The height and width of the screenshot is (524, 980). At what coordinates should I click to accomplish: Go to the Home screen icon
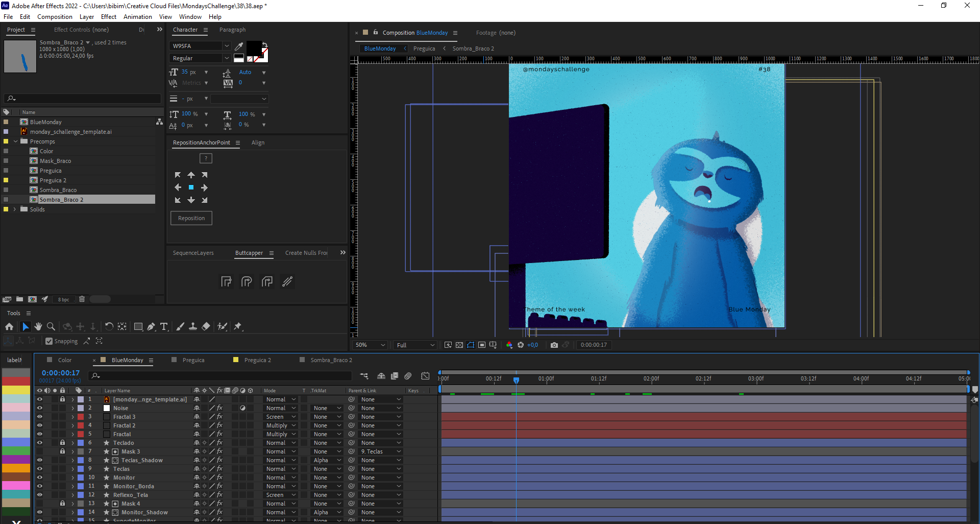9,326
